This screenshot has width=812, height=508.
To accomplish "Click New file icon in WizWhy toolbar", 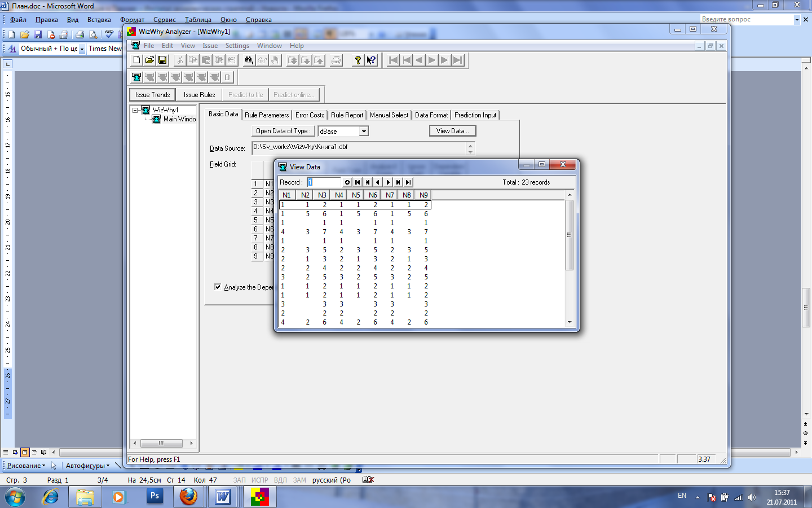I will (x=136, y=60).
